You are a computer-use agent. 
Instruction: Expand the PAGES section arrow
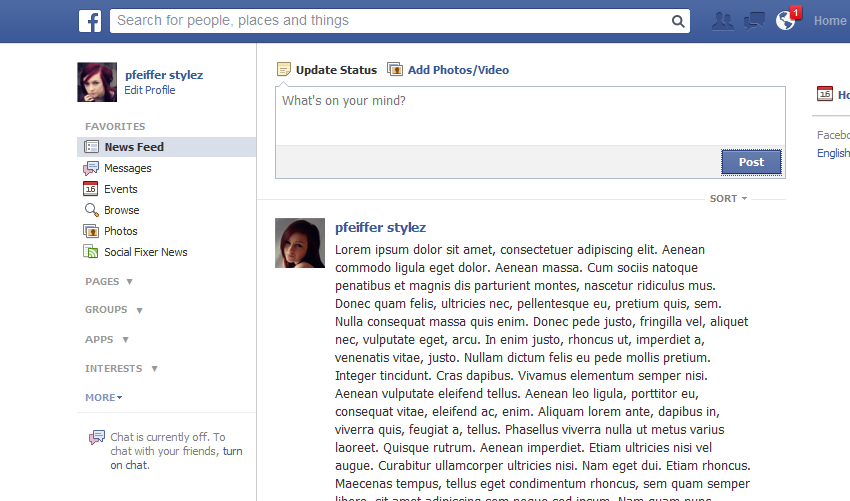130,282
